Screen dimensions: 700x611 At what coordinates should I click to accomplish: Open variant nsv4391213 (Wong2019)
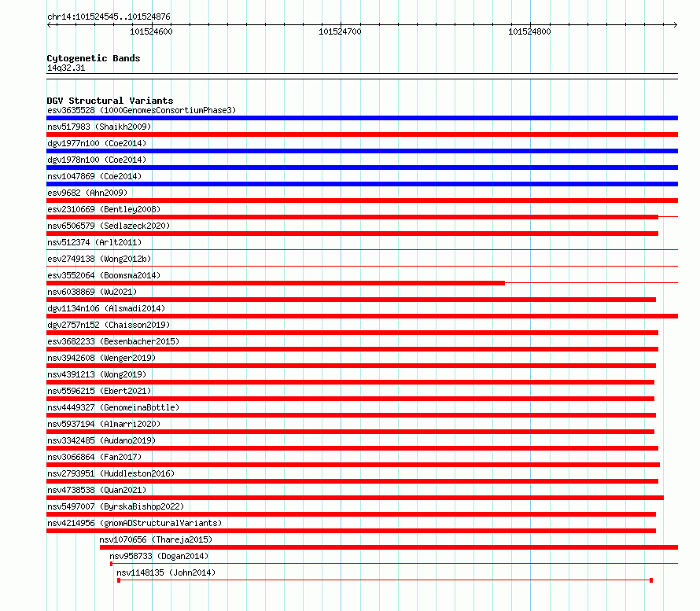point(97,374)
